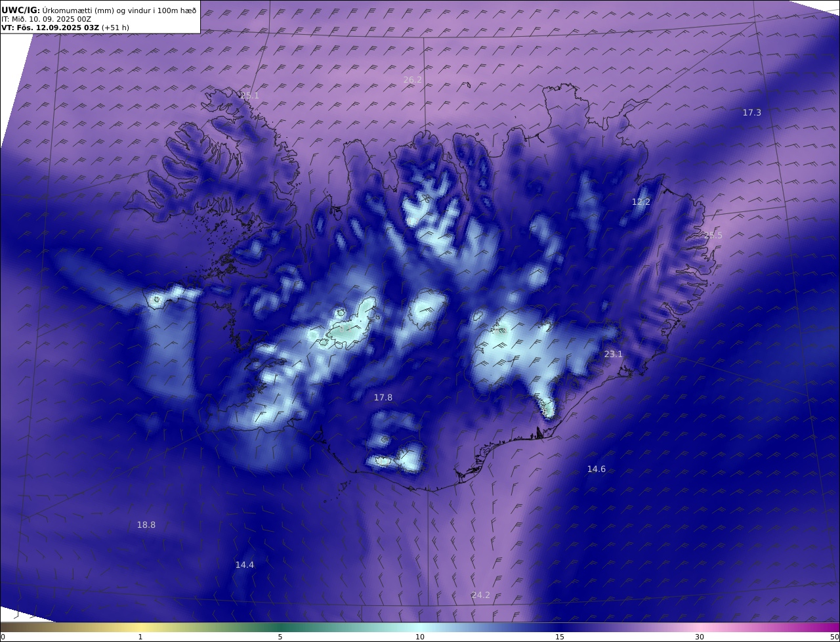The image size is (840, 642).
Task: Click the color scale tick label 15
Action: pos(560,637)
